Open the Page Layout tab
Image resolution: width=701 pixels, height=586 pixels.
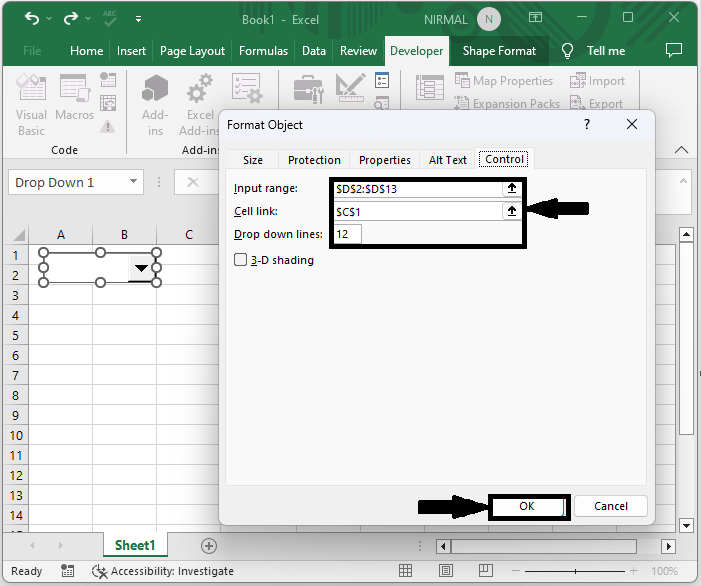[192, 51]
